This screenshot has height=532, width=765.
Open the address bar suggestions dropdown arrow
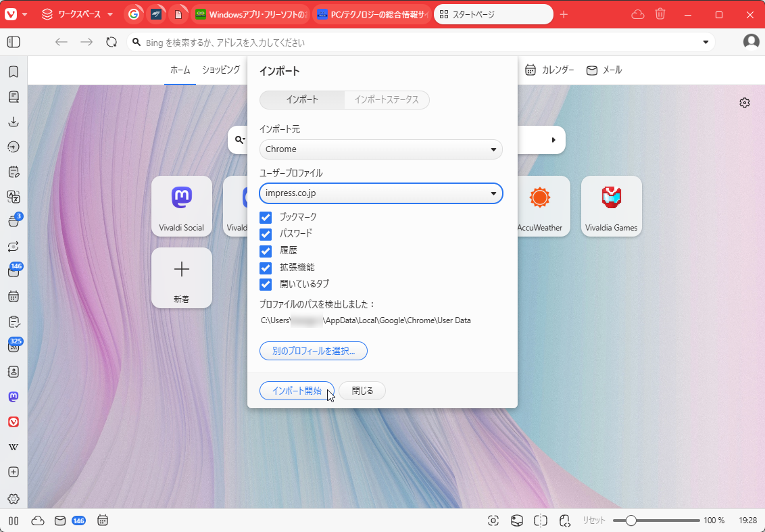coord(706,41)
